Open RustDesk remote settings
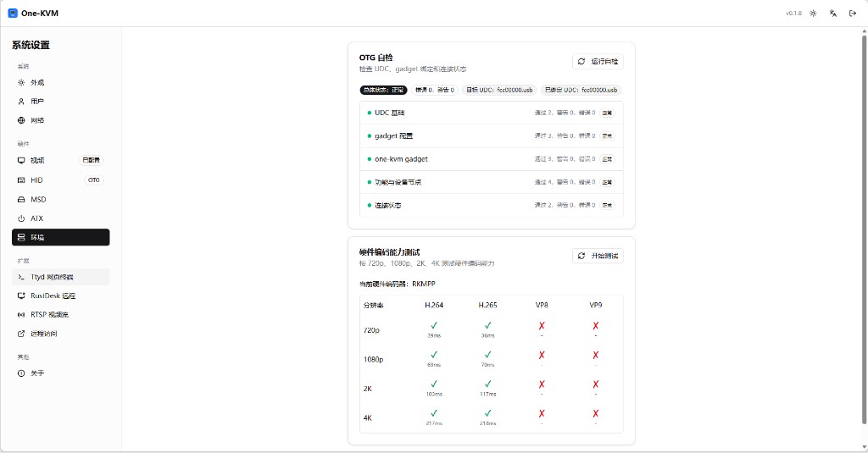This screenshot has height=453, width=868. point(53,296)
